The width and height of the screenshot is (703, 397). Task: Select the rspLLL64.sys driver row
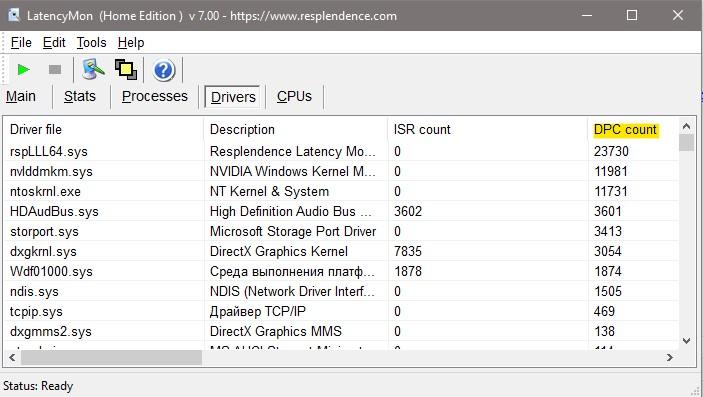pos(341,151)
